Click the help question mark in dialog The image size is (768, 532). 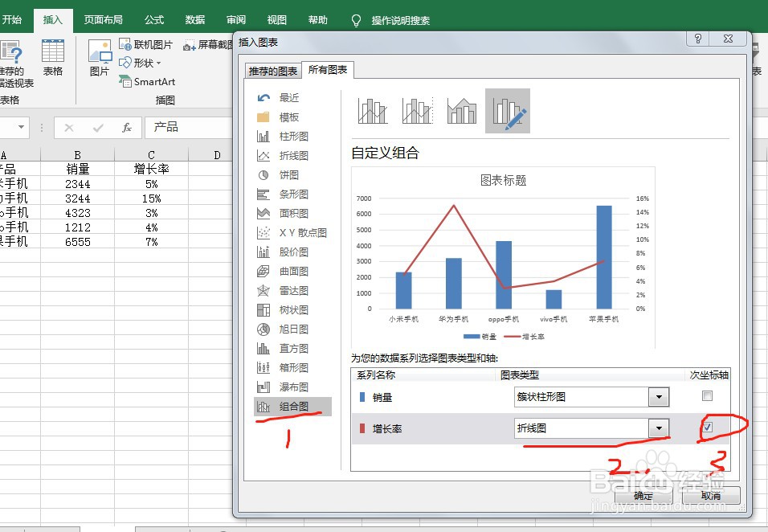click(x=698, y=39)
